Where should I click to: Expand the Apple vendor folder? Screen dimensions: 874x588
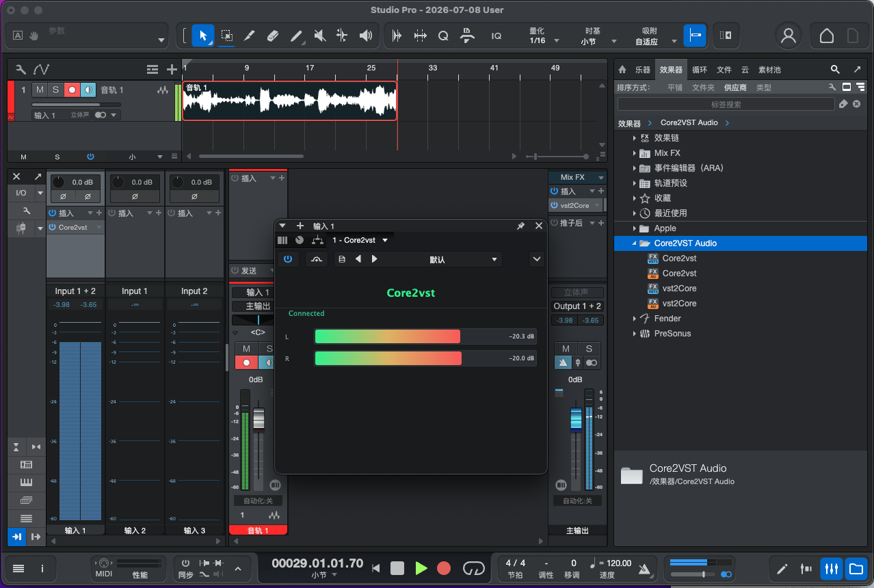click(634, 228)
